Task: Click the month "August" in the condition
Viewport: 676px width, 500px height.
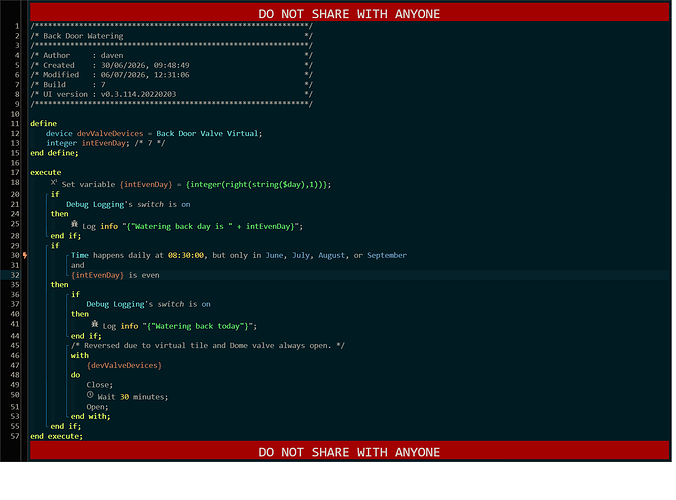Action: click(332, 255)
